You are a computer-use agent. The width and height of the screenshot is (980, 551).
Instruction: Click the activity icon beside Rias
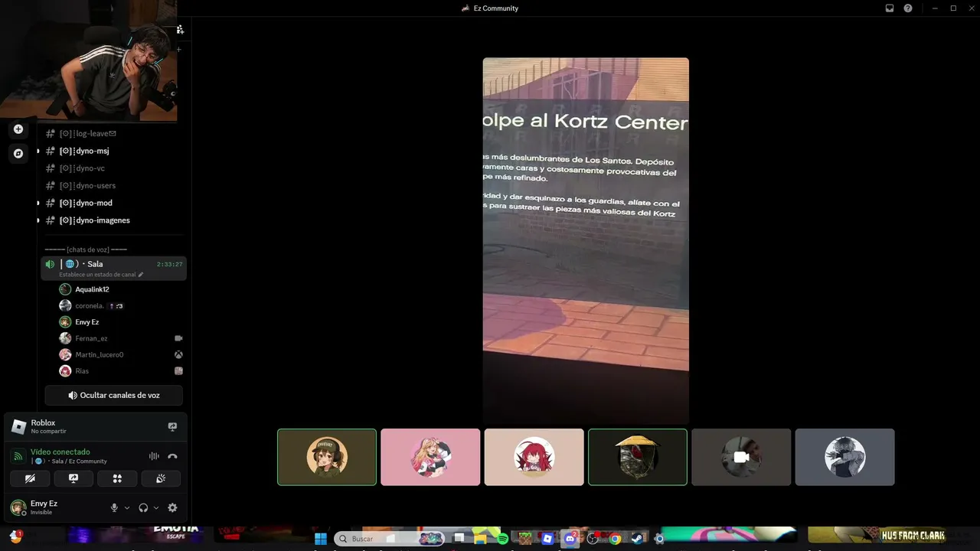pos(178,371)
